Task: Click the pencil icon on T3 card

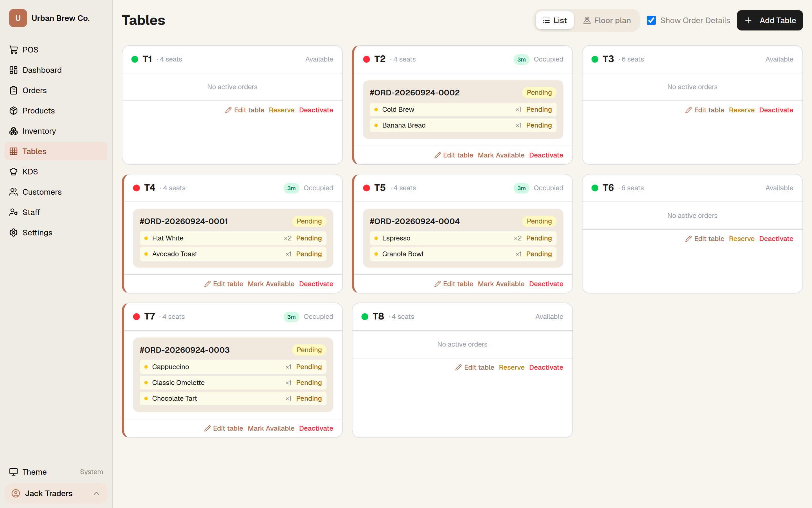Action: coord(688,110)
